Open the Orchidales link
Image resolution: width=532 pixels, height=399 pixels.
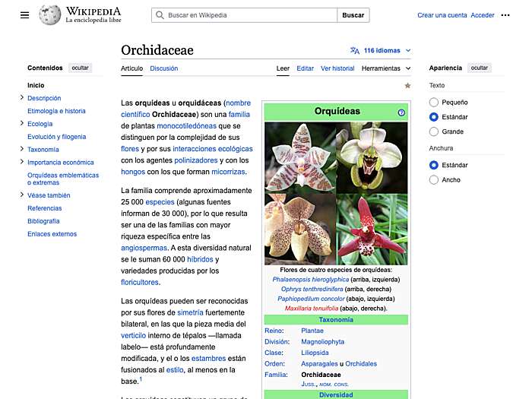(361, 364)
